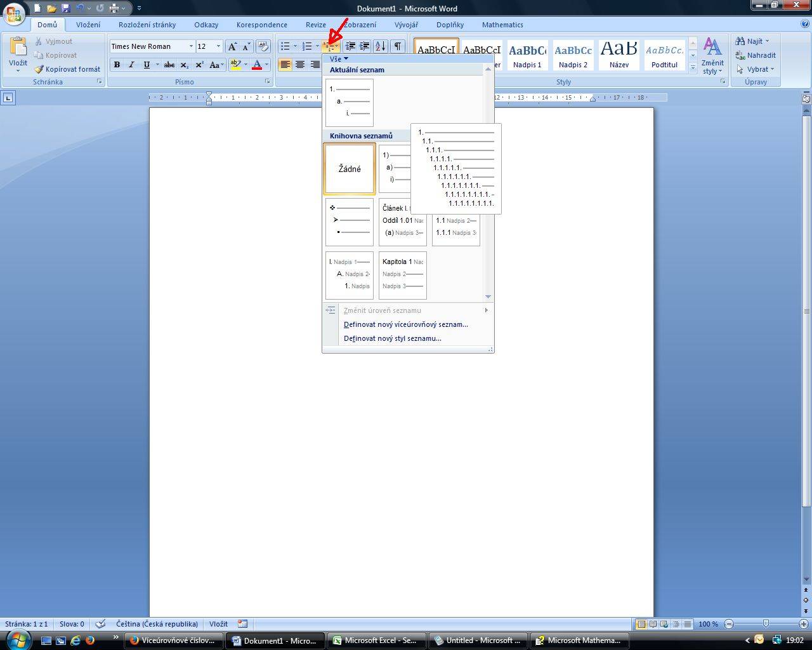Viewport: 812px width, 650px height.
Task: Click the zoom out minus button
Action: [x=729, y=624]
